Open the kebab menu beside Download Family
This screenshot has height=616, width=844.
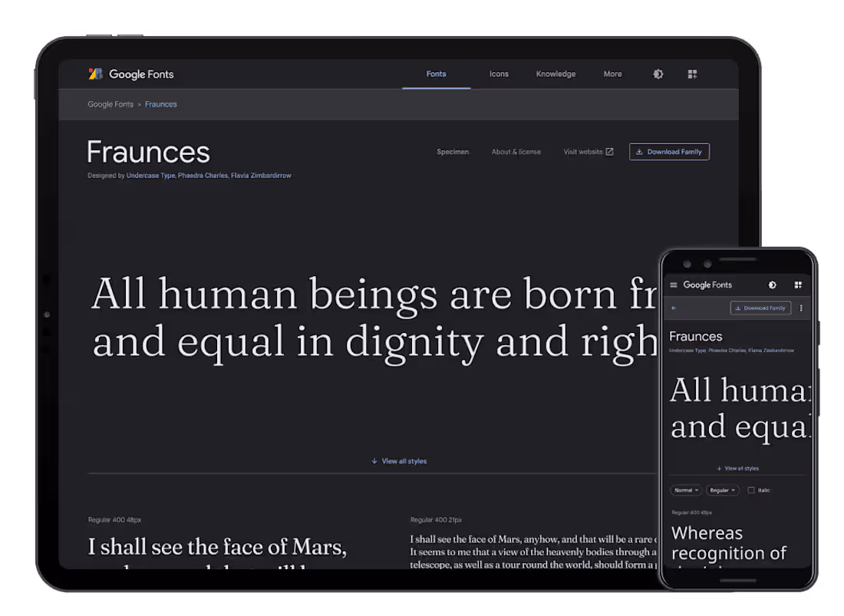pos(800,308)
